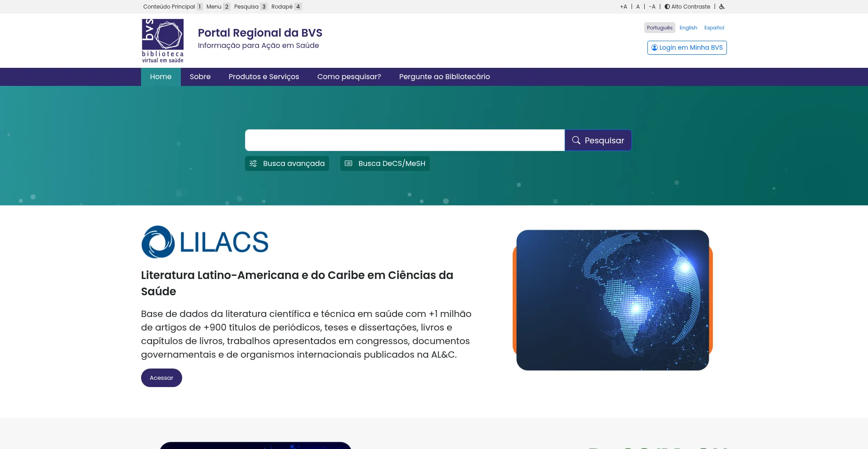Viewport: 868px width, 449px height.
Task: Open the accessibility wheelchair icon
Action: [722, 7]
